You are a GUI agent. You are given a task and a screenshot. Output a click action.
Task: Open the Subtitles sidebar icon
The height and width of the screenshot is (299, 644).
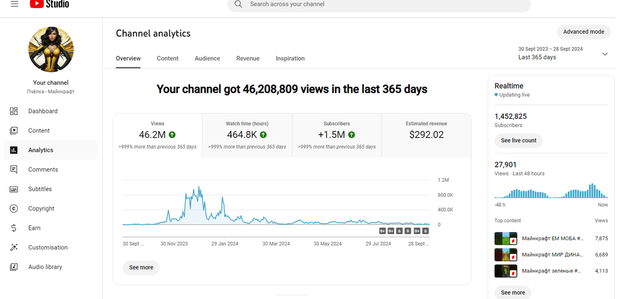point(14,189)
